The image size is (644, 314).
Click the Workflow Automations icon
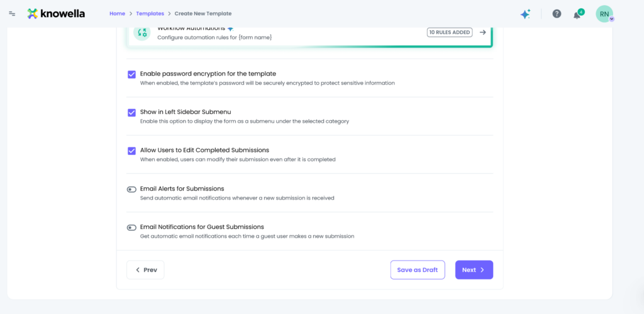coord(142,33)
